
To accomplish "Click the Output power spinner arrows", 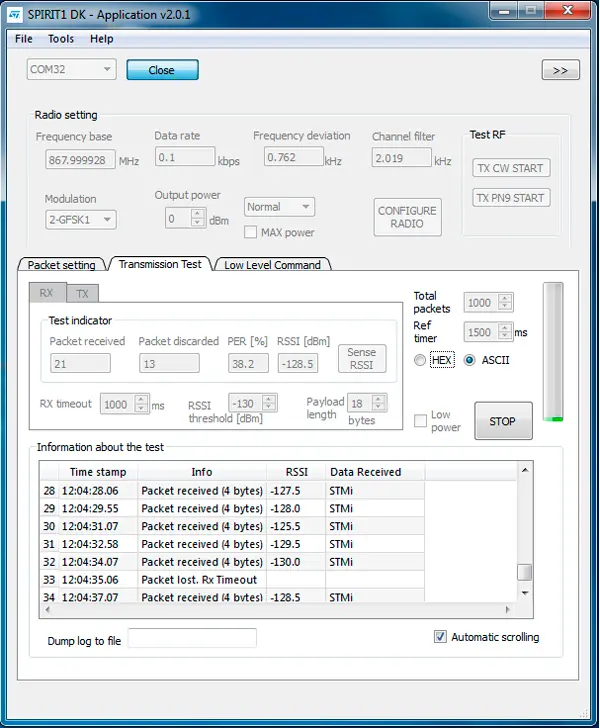I will coord(197,218).
